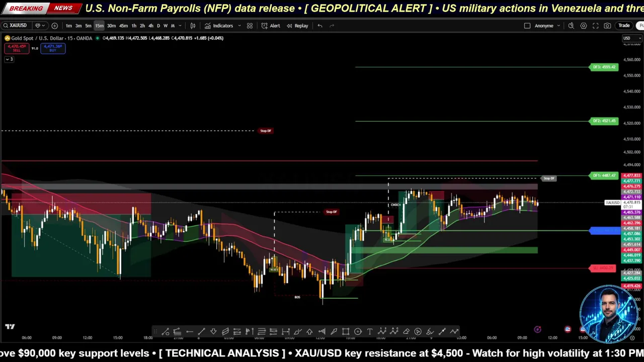Choose the 2h timeframe
The height and width of the screenshot is (362, 644).
(142, 26)
